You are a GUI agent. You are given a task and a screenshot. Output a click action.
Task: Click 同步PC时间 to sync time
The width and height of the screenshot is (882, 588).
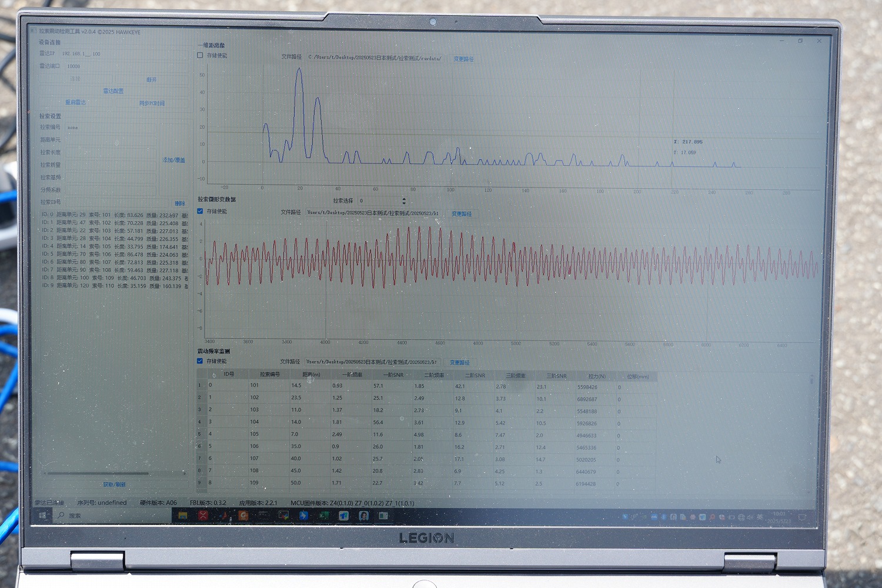click(x=152, y=103)
